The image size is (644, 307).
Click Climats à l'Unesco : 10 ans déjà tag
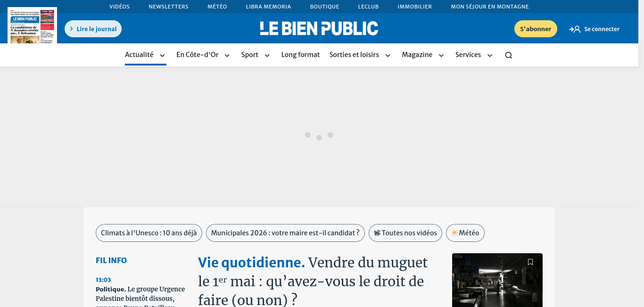coord(149,233)
